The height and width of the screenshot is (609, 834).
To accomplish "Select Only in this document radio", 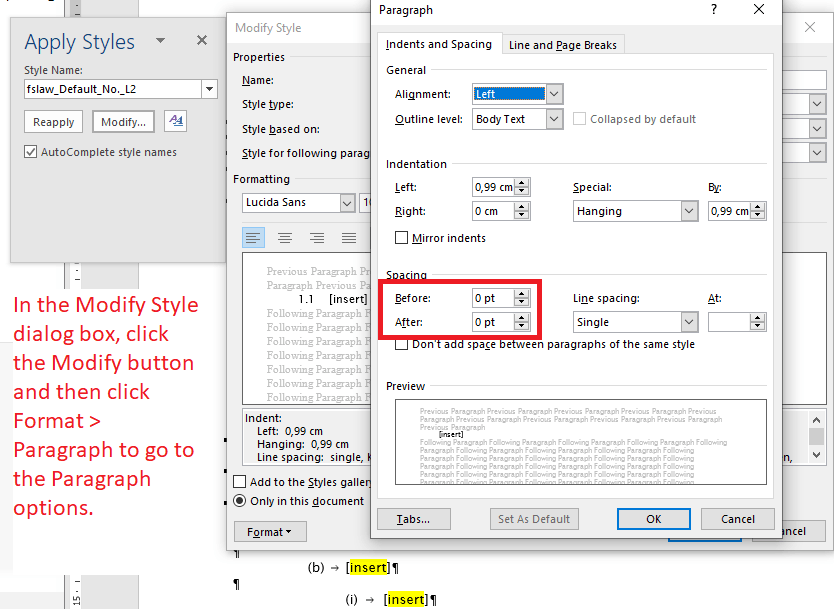I will pos(239,501).
